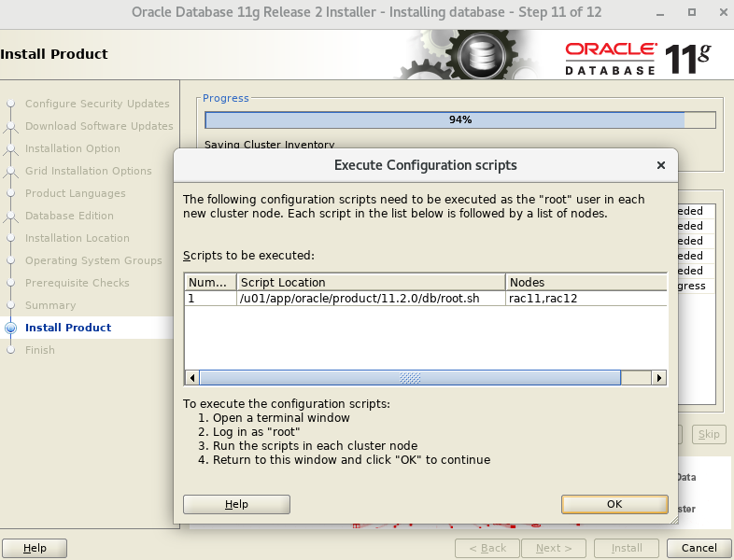
Task: Select the root.sh script row
Action: [371, 299]
